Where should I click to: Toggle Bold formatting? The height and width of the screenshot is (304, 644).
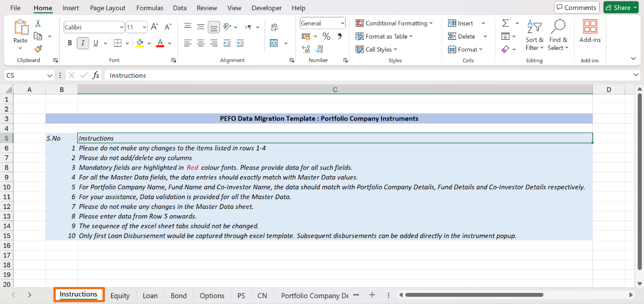(70, 43)
